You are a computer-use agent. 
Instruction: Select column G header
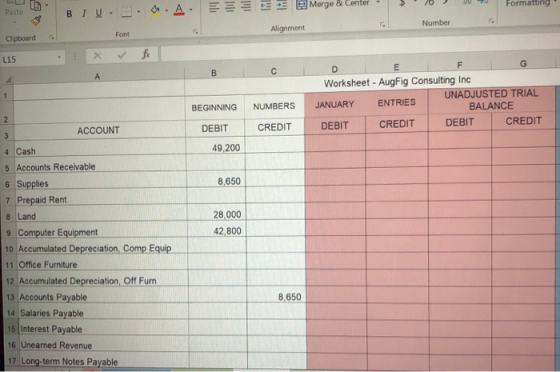click(x=523, y=64)
